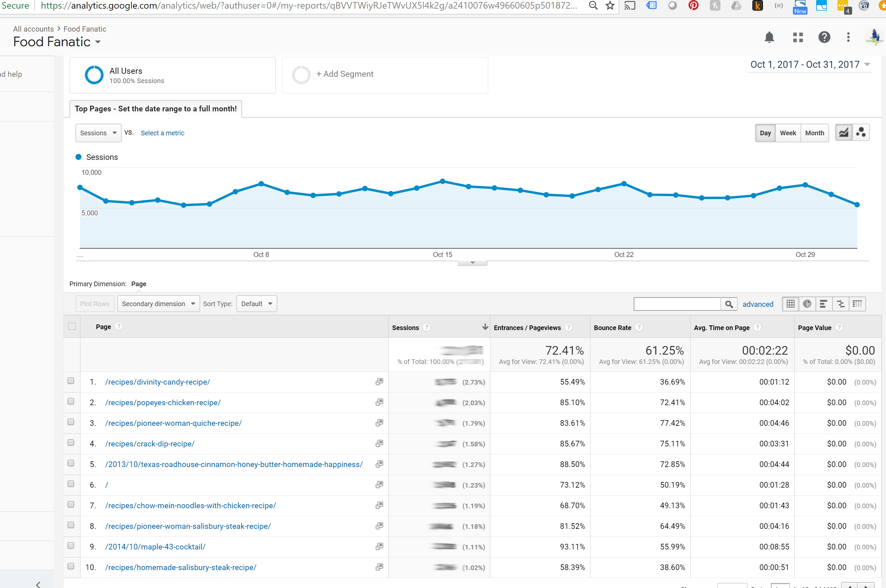Open the Google apps grid icon
Viewport: 886px width, 588px height.
798,37
